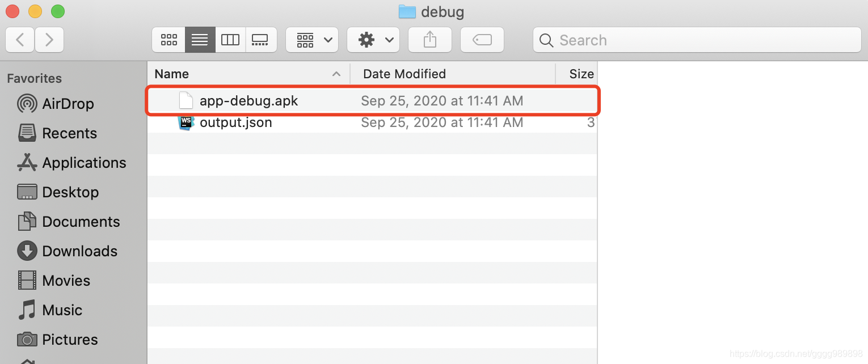The width and height of the screenshot is (868, 364).
Task: Open Pictures in the sidebar
Action: coord(57,340)
